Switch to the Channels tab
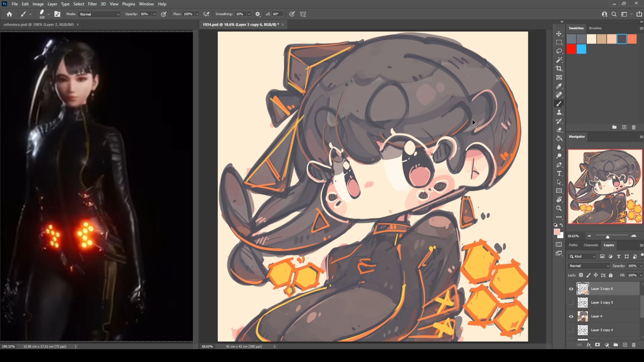The width and height of the screenshot is (644, 362). point(591,245)
